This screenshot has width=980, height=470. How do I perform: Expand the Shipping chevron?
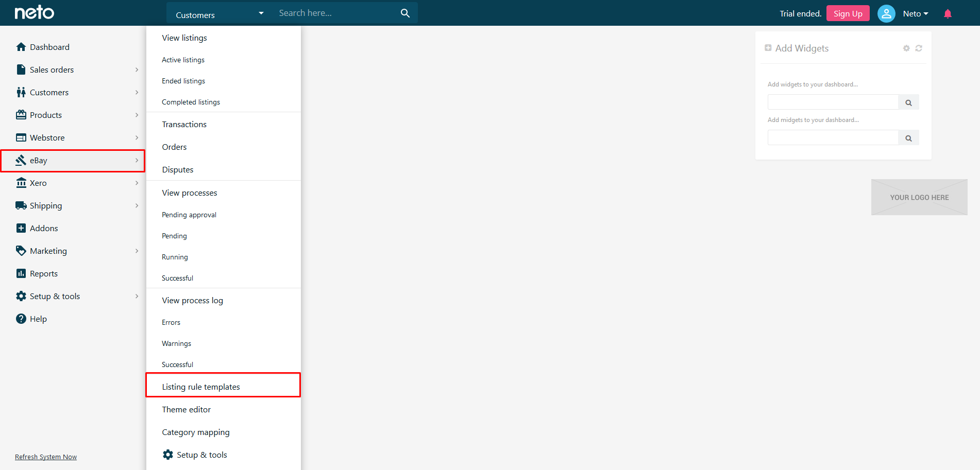pos(137,205)
